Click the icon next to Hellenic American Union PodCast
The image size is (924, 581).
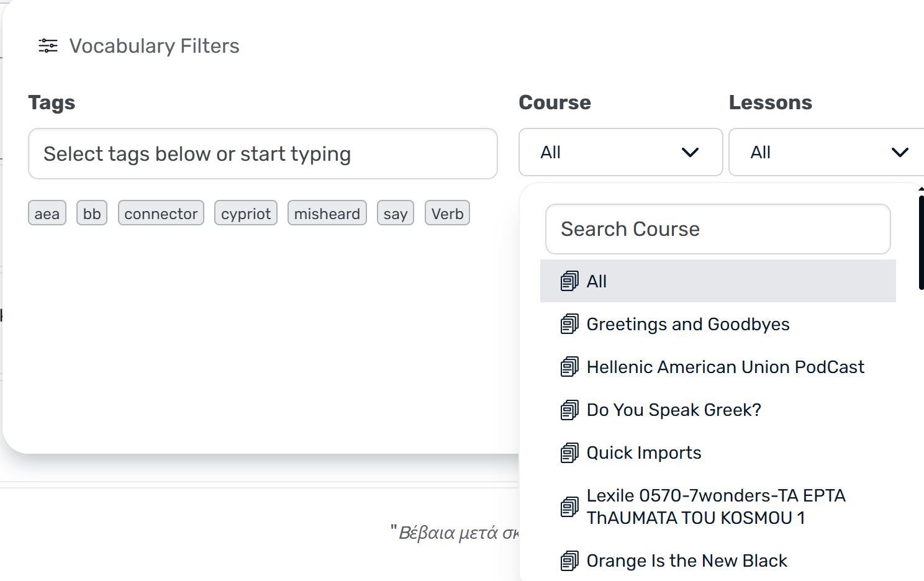click(569, 367)
